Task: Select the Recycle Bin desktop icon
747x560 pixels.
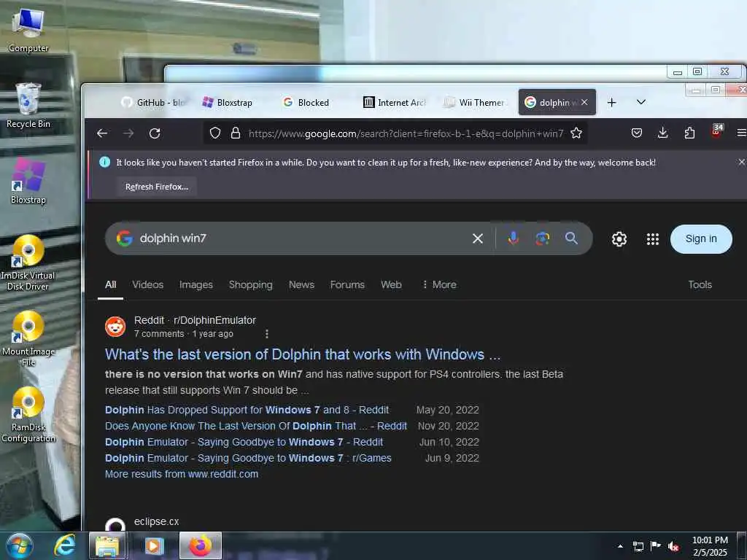Action: pos(28,106)
